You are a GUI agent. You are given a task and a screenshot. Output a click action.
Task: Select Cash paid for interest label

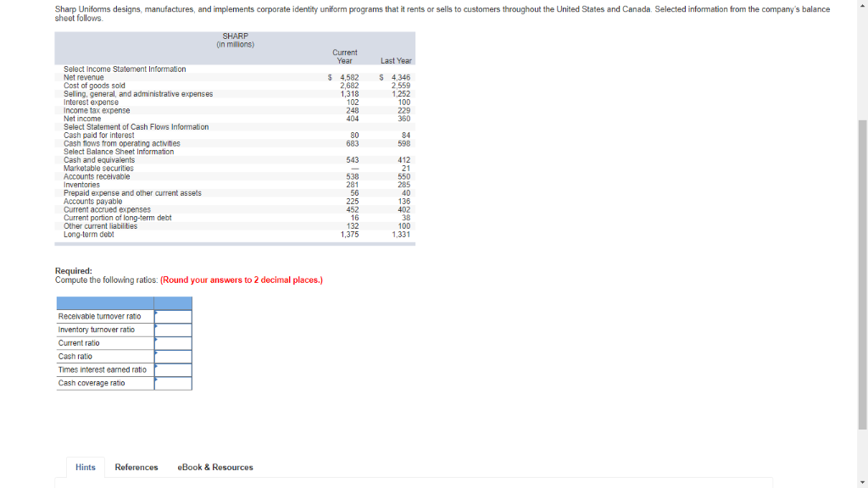pos(98,136)
